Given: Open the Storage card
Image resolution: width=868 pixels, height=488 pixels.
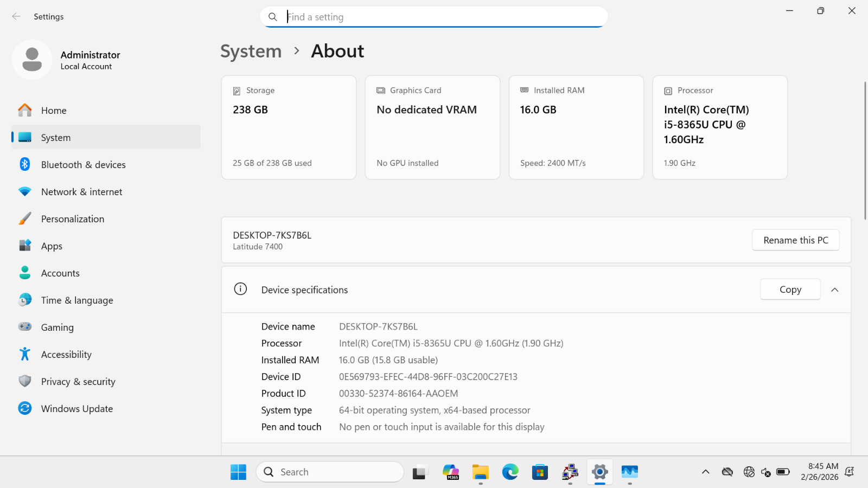Looking at the screenshot, I should (289, 127).
